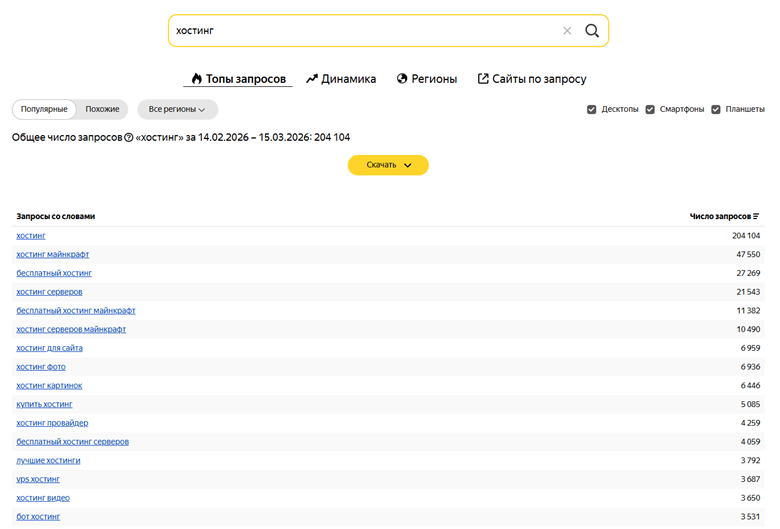Click the question mark help icon
This screenshot has width=780, height=529.
tap(128, 137)
